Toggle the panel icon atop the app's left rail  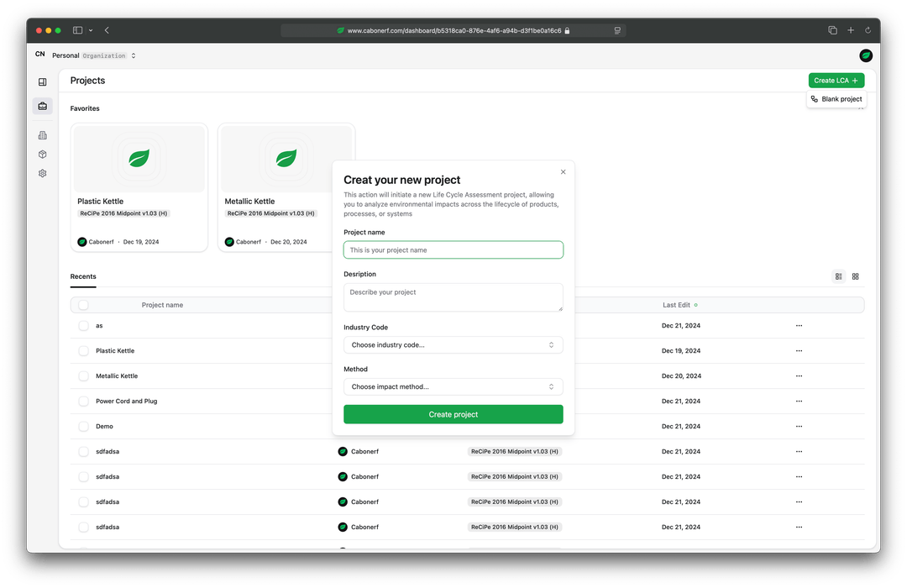42,82
